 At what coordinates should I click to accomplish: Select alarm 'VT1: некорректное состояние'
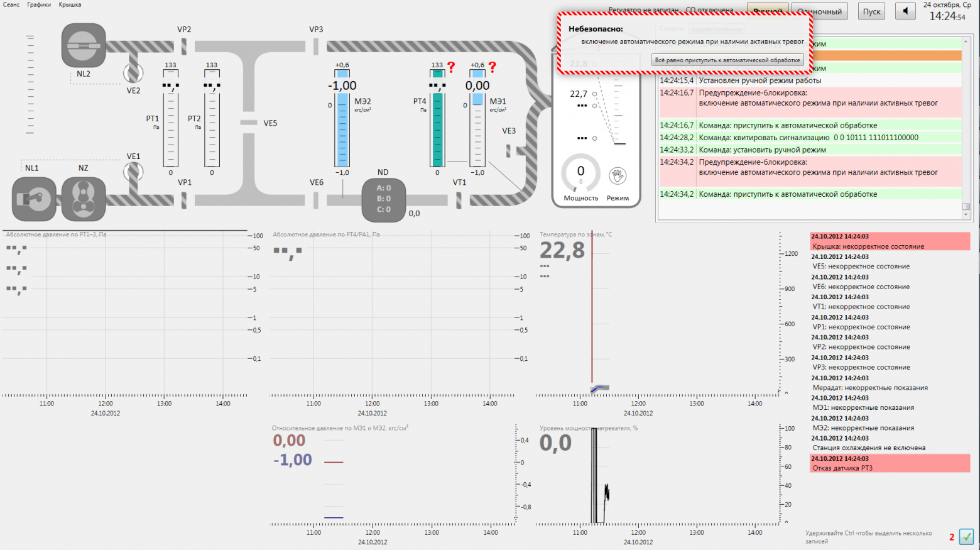[x=890, y=302]
